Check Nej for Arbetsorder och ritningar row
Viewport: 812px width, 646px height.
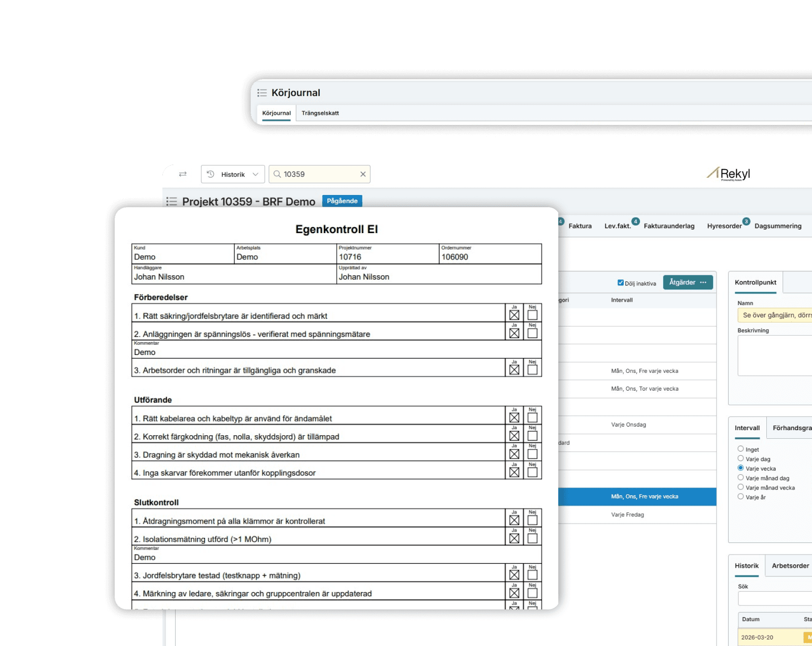tap(532, 370)
